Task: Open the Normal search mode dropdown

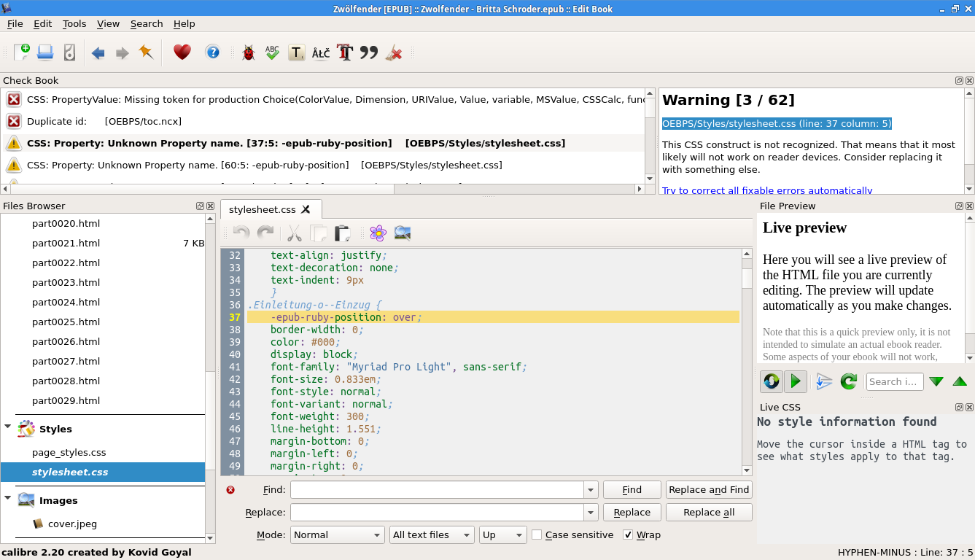Action: point(337,535)
